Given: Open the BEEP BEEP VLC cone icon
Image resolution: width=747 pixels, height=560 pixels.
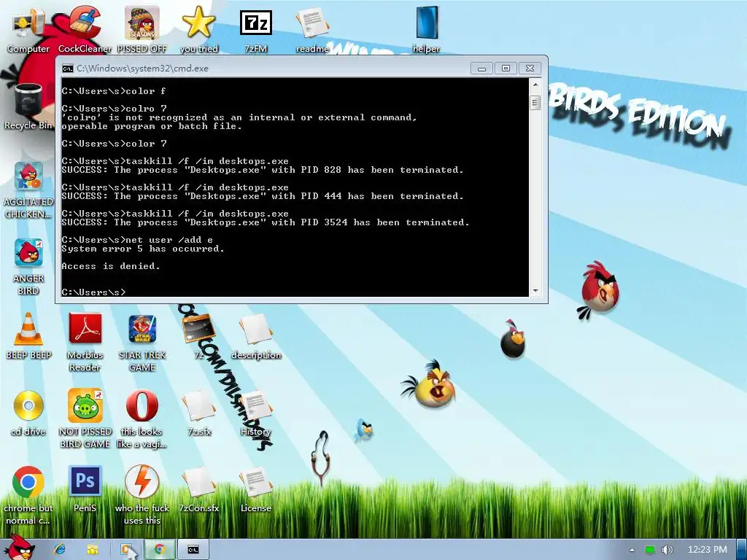Looking at the screenshot, I should [28, 336].
